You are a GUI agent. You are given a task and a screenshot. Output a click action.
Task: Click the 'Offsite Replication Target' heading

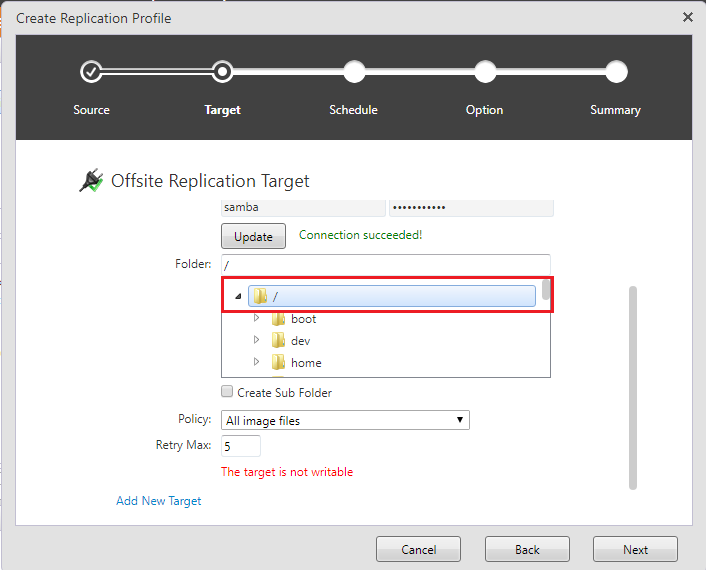click(x=210, y=181)
